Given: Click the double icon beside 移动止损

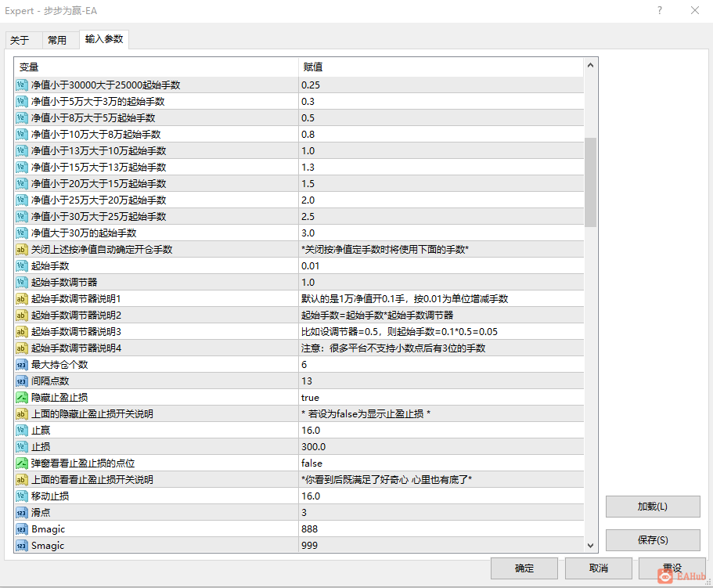Looking at the screenshot, I should (21, 496).
